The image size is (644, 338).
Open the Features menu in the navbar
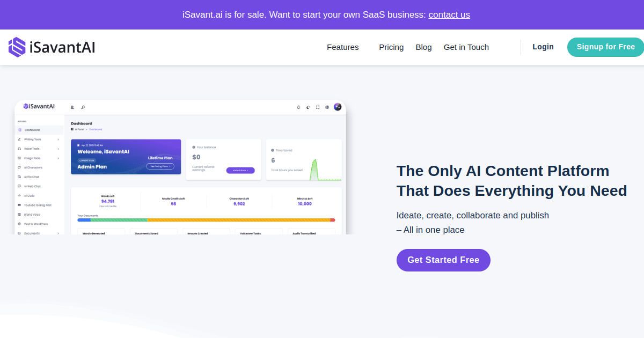[x=342, y=47]
